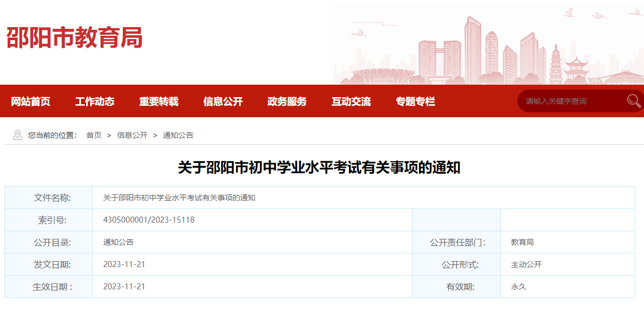Click the 主动公开 text in 公开形式 cell
This screenshot has width=644, height=317.
[x=527, y=264]
